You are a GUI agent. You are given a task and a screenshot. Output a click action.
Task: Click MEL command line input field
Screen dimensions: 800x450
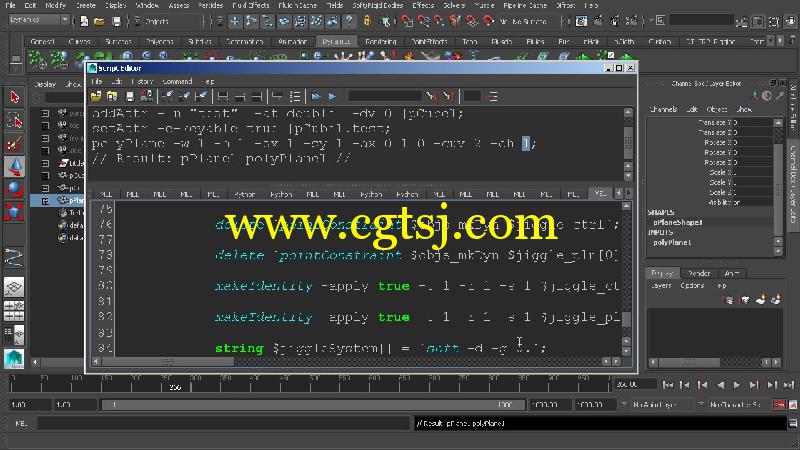click(x=223, y=423)
